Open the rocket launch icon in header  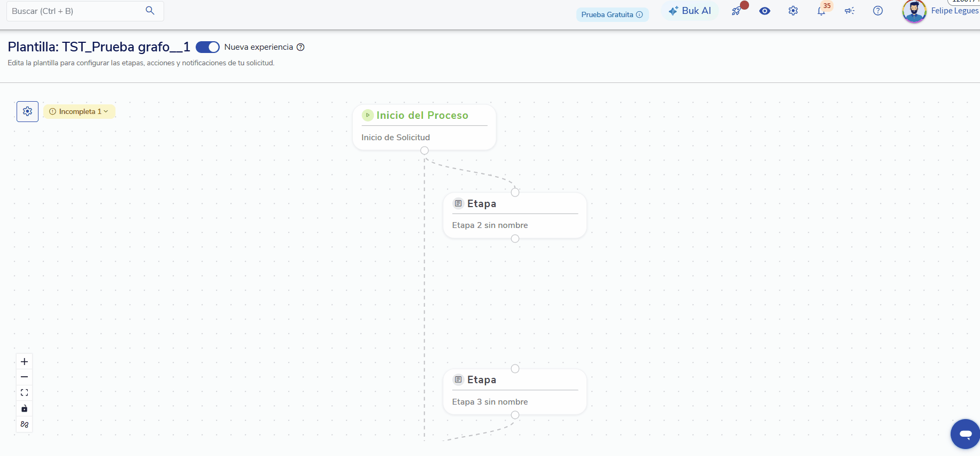(737, 11)
